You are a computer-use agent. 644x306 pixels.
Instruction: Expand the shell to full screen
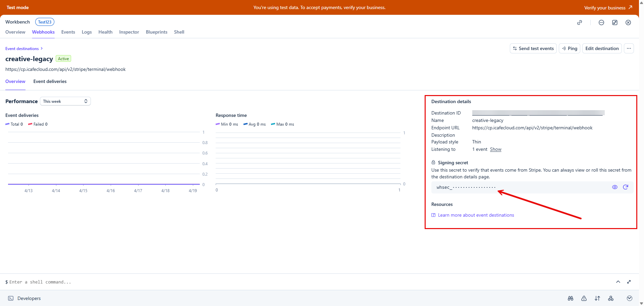pos(629,282)
